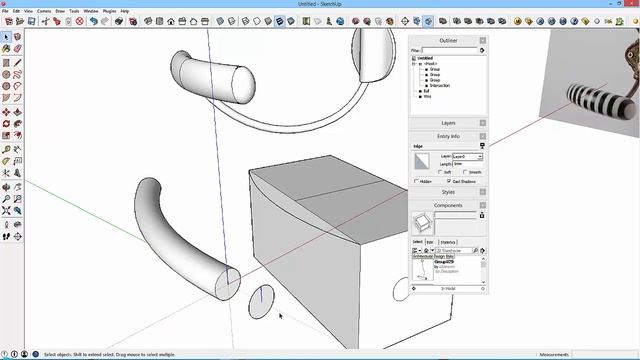The height and width of the screenshot is (360, 640).
Task: Select the Walk footprints tool
Action: click(6, 237)
